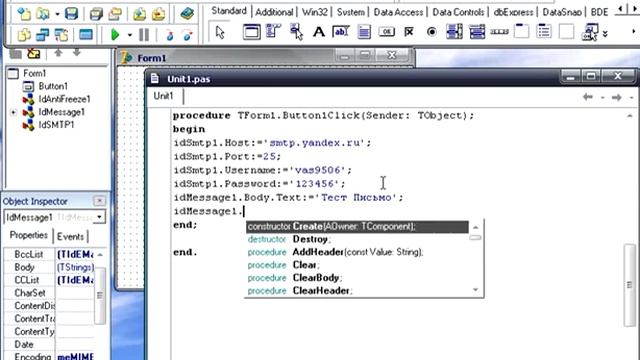Image resolution: width=640 pixels, height=360 pixels.
Task: Select the MainMenu palette component
Action: [x=273, y=31]
